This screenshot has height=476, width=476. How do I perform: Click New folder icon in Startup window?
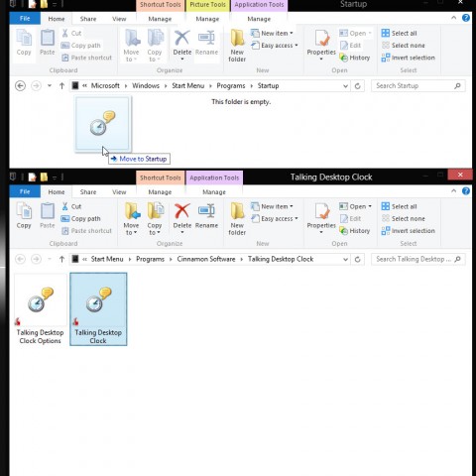pyautogui.click(x=237, y=46)
